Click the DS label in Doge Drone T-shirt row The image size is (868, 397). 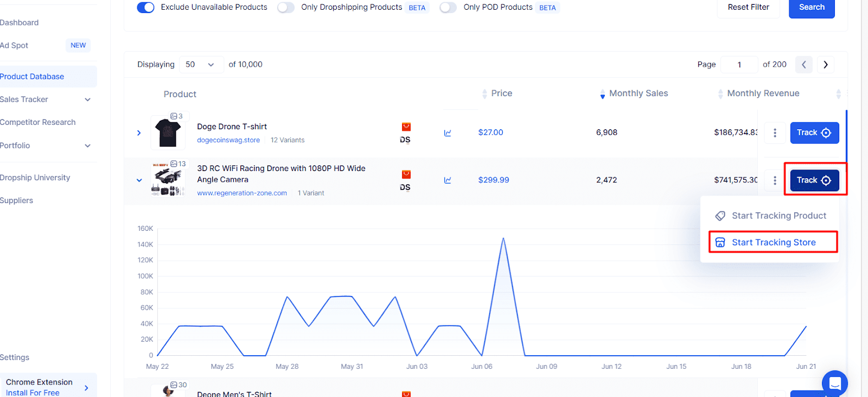click(x=405, y=140)
